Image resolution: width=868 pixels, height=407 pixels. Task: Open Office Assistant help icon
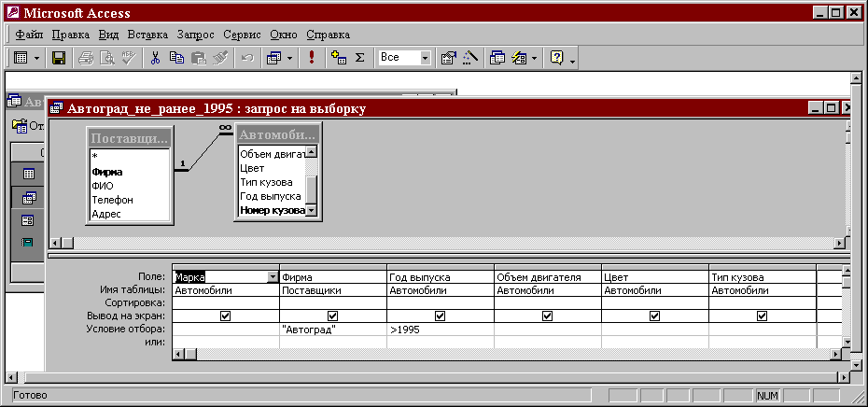click(x=557, y=58)
